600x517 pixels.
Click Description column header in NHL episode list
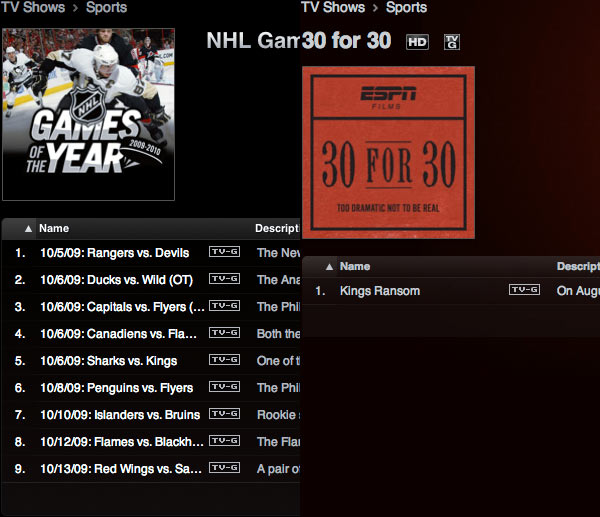[x=277, y=228]
